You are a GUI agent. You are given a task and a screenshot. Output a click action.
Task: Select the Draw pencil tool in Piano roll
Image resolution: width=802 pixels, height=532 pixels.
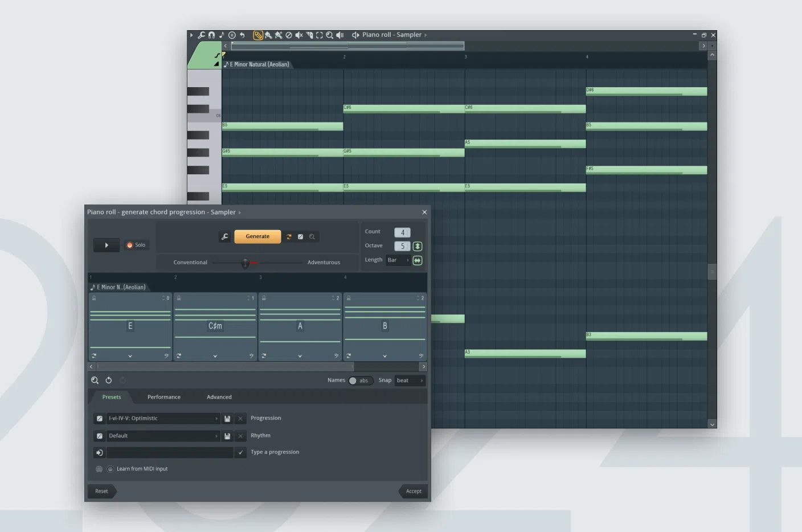[258, 35]
